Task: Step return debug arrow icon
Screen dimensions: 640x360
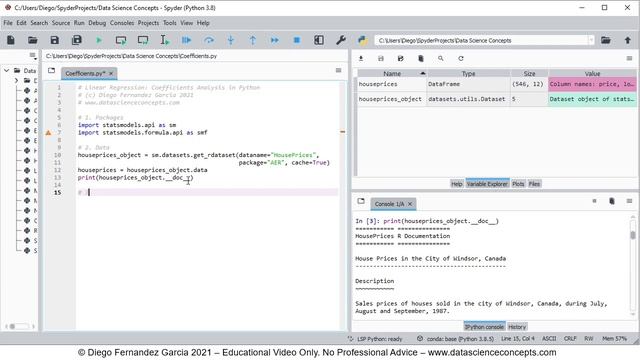Action: (x=253, y=40)
